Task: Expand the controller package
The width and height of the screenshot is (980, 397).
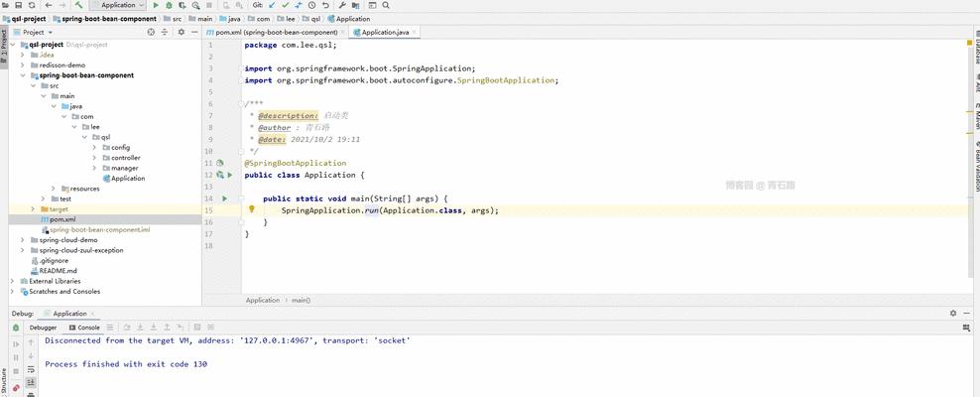Action: coord(94,158)
